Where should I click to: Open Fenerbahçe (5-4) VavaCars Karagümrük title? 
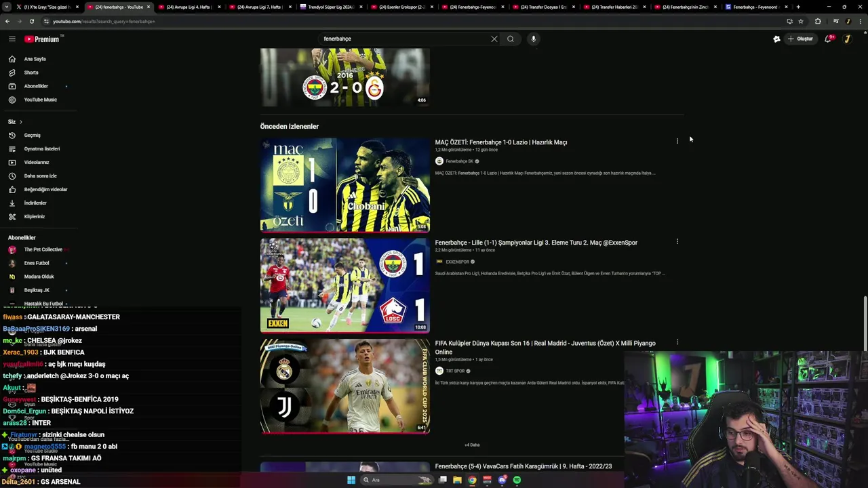pos(524,466)
